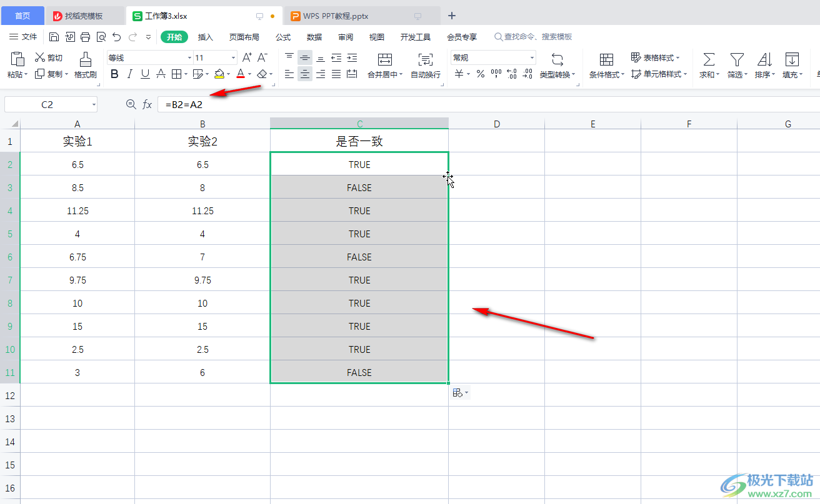Align cell content to bottom

pos(321,57)
